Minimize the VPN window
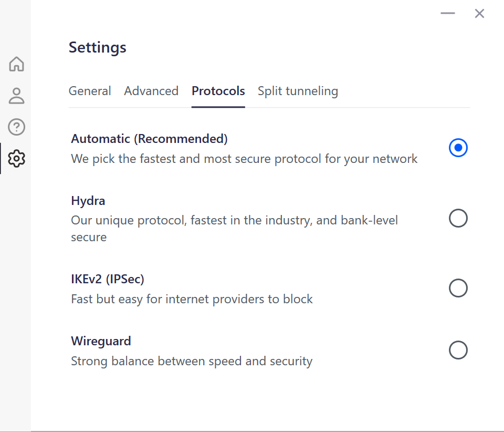 (x=448, y=13)
